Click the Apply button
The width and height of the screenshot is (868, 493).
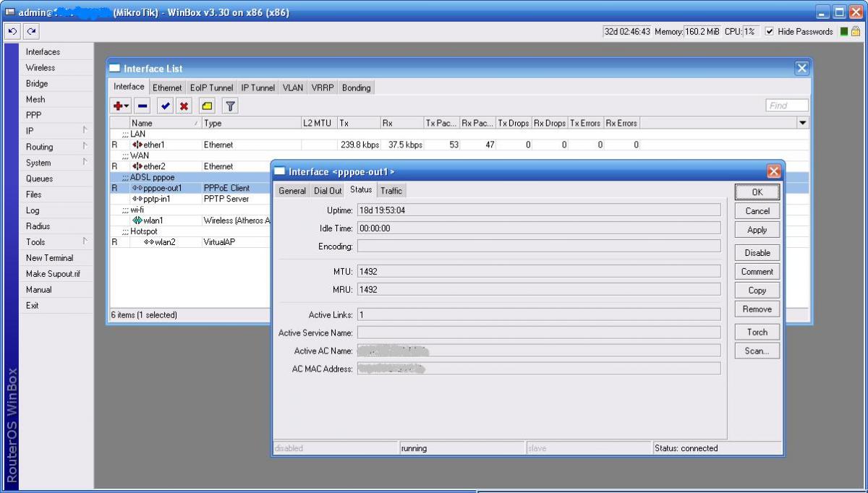coord(757,230)
